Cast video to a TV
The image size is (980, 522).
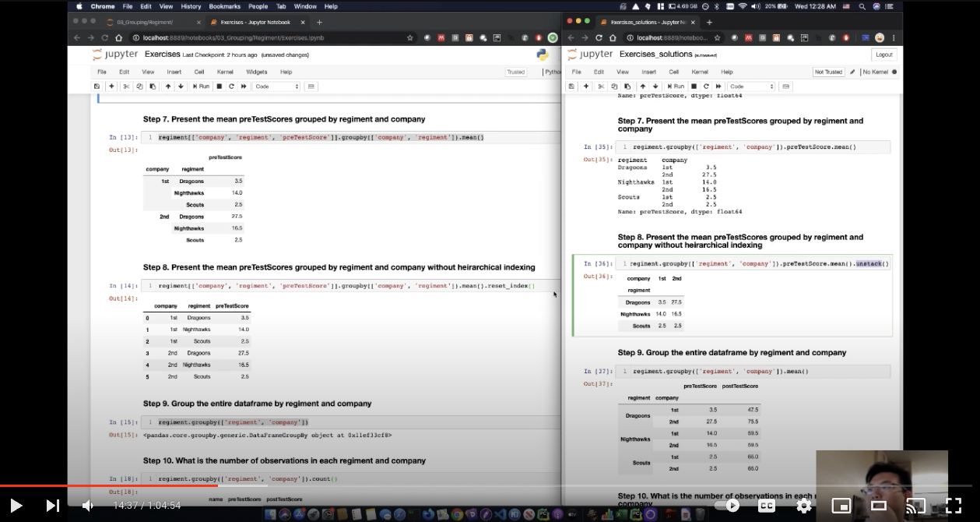coord(916,506)
